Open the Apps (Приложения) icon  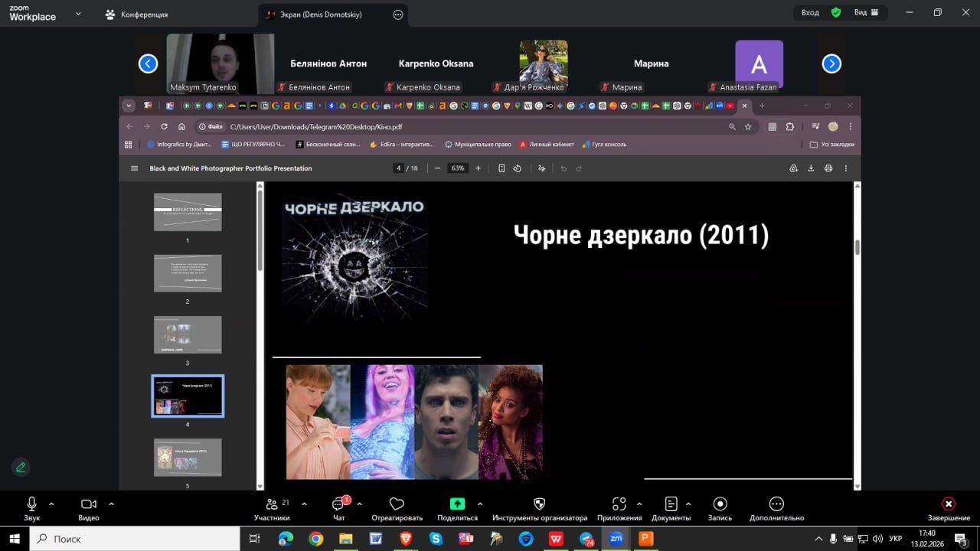[619, 504]
